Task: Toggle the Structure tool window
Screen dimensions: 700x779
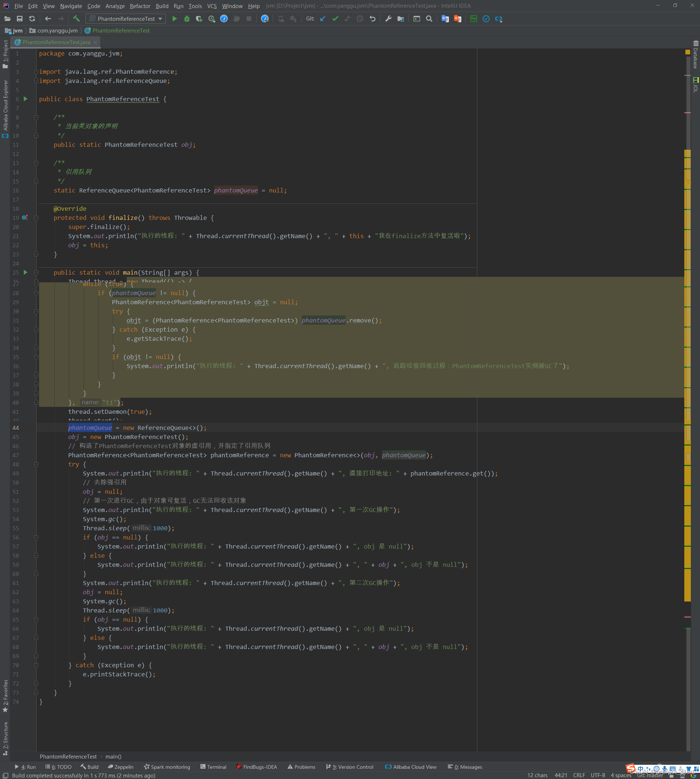Action: click(x=5, y=738)
